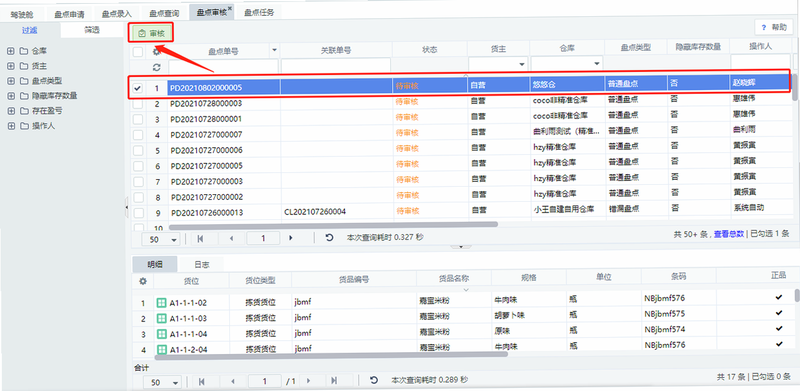
Task: Go to previous page in 明细 pager
Action: tap(233, 381)
